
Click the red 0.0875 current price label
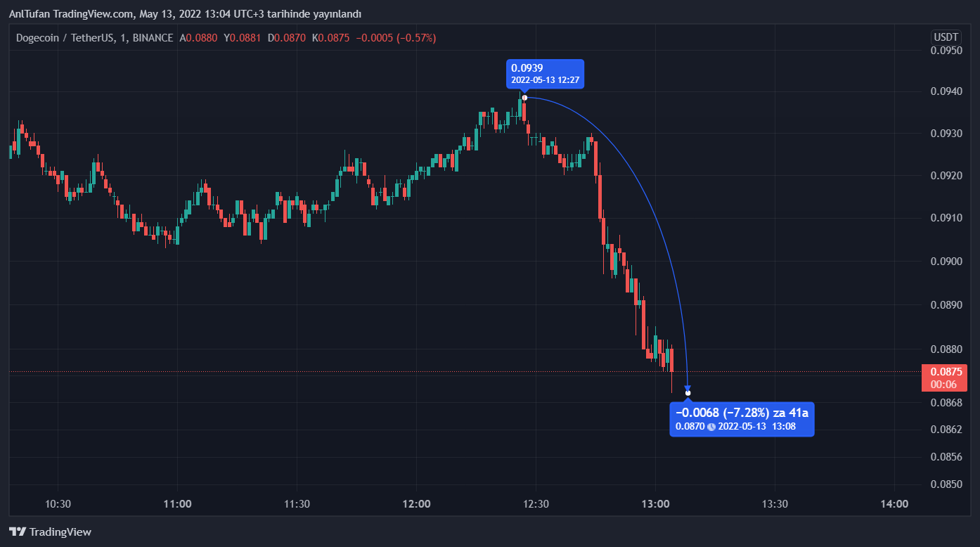pyautogui.click(x=944, y=372)
